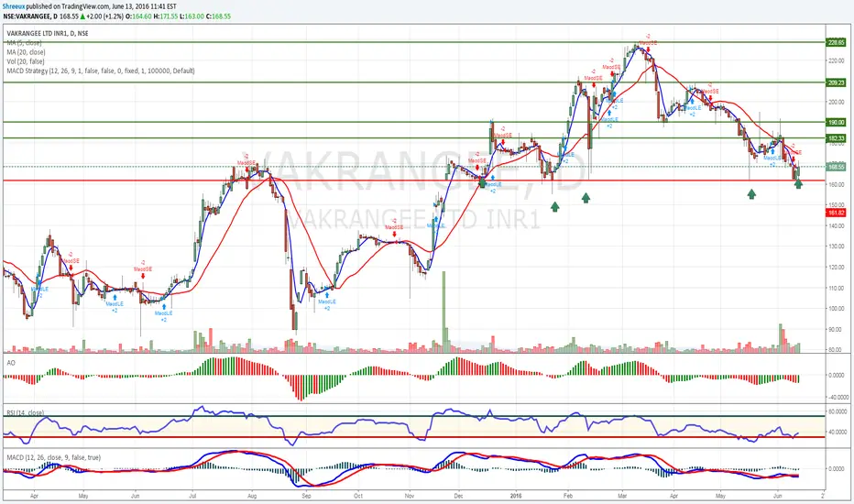The image size is (854, 504).
Task: Select the 182.33 price line label
Action: point(836,138)
